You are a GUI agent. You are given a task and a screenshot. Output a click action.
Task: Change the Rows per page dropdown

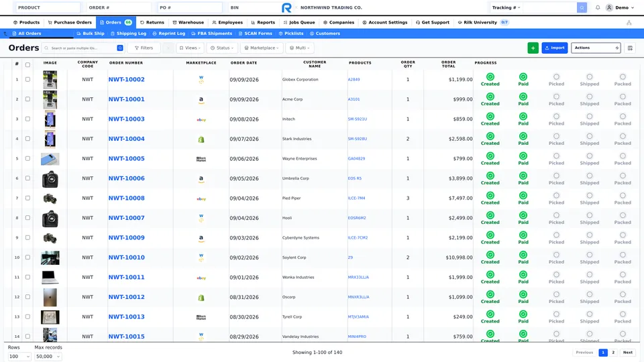pyautogui.click(x=19, y=356)
